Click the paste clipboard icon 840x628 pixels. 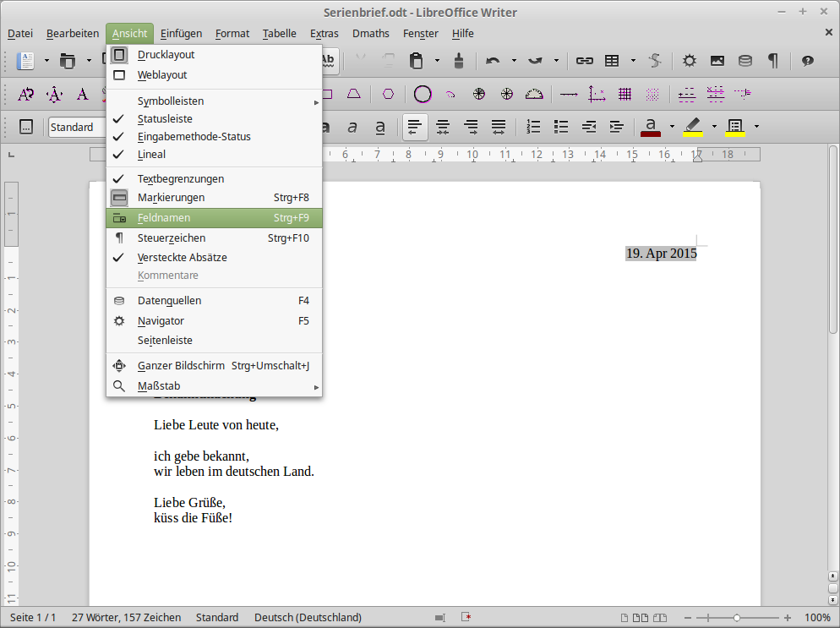click(416, 61)
